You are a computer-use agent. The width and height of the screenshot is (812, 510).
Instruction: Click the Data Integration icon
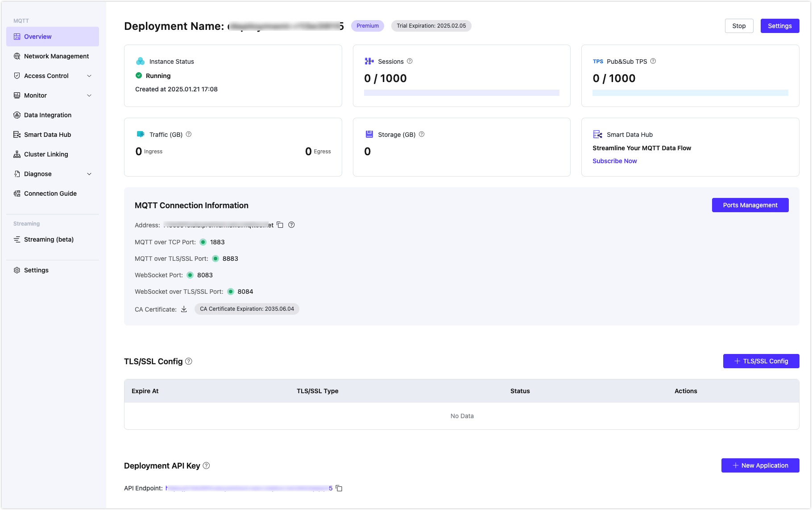(x=17, y=115)
